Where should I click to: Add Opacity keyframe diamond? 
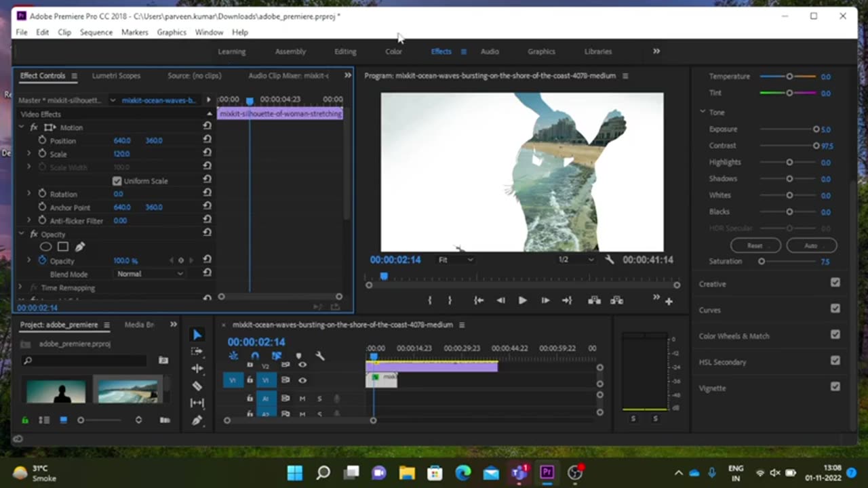[180, 260]
